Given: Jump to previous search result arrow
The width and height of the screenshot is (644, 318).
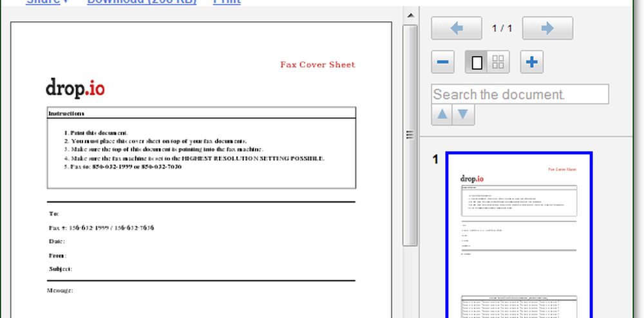Looking at the screenshot, I should coord(442,115).
